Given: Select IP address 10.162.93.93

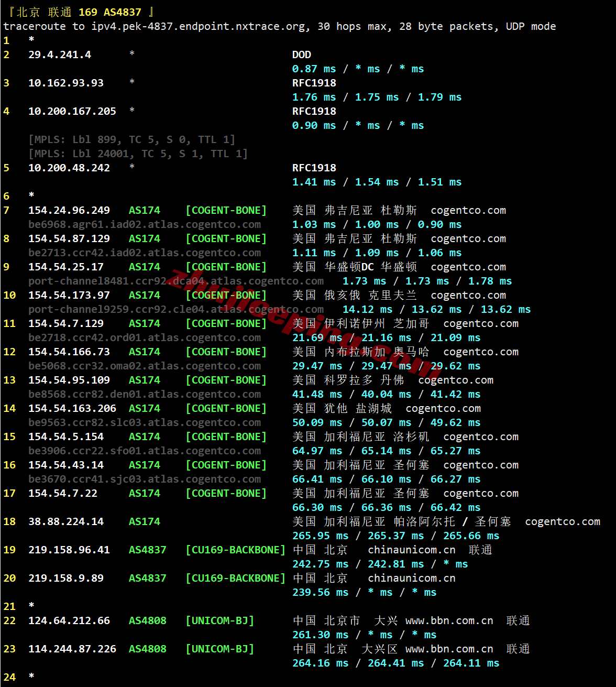Looking at the screenshot, I should click(66, 83).
